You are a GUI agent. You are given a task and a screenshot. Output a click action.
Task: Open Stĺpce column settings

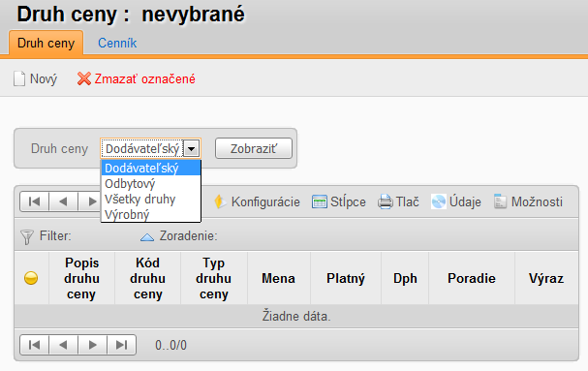coord(348,201)
